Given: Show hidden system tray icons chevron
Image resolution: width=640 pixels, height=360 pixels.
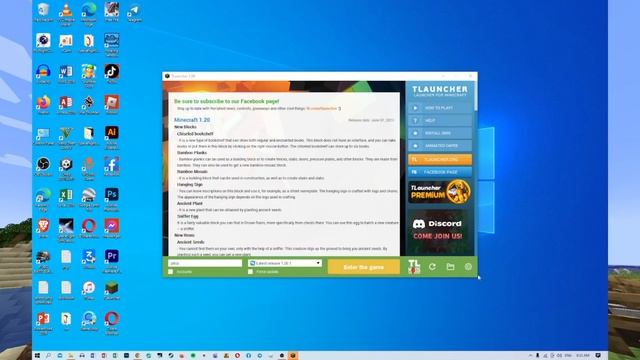Looking at the screenshot, I should coord(530,356).
